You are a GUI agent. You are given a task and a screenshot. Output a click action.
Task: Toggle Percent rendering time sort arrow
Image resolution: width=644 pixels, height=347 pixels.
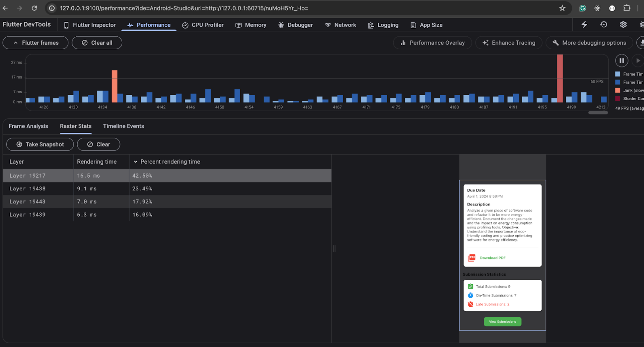click(136, 162)
